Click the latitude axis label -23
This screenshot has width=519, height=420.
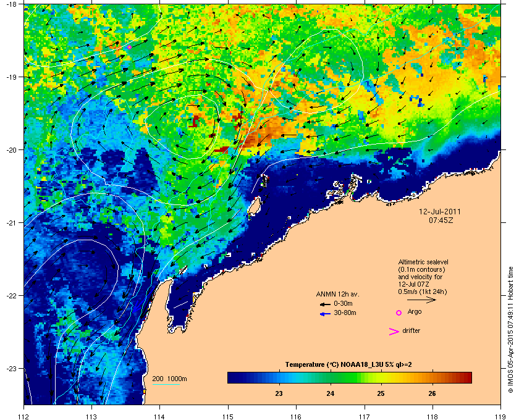[x=11, y=368]
